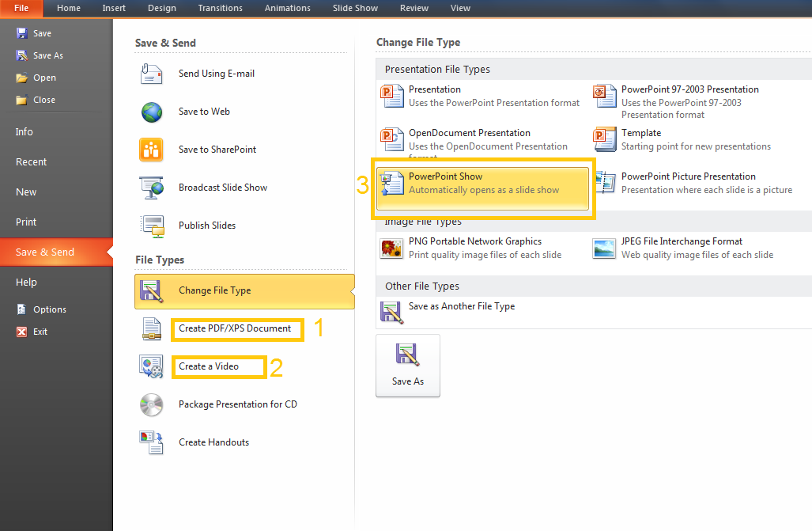This screenshot has height=531, width=812.
Task: Click the OpenDocument Presentation icon
Action: coord(392,139)
